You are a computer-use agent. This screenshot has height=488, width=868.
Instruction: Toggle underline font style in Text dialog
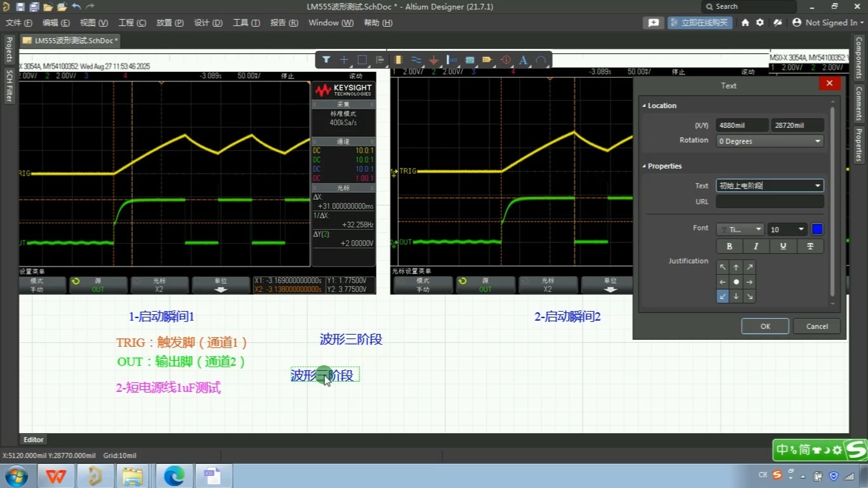click(x=783, y=246)
